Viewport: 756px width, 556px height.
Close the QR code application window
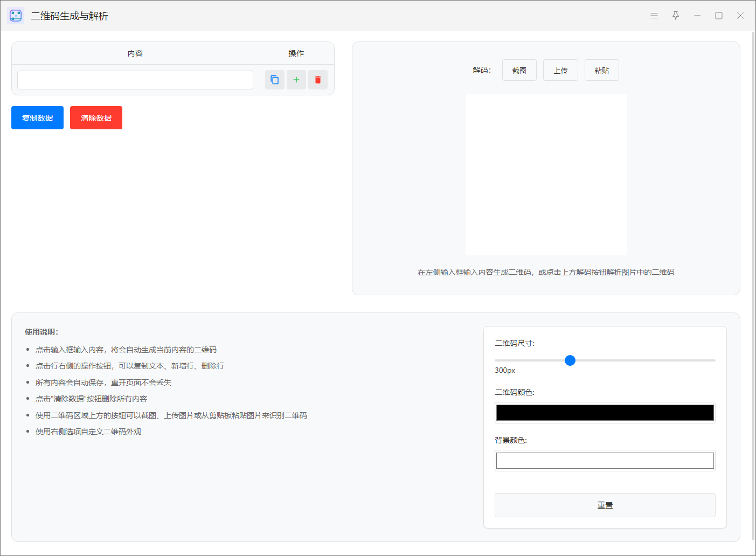(x=740, y=16)
